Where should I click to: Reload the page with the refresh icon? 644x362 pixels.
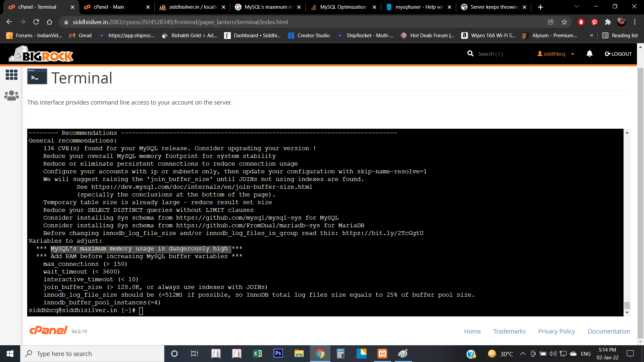pos(36,22)
